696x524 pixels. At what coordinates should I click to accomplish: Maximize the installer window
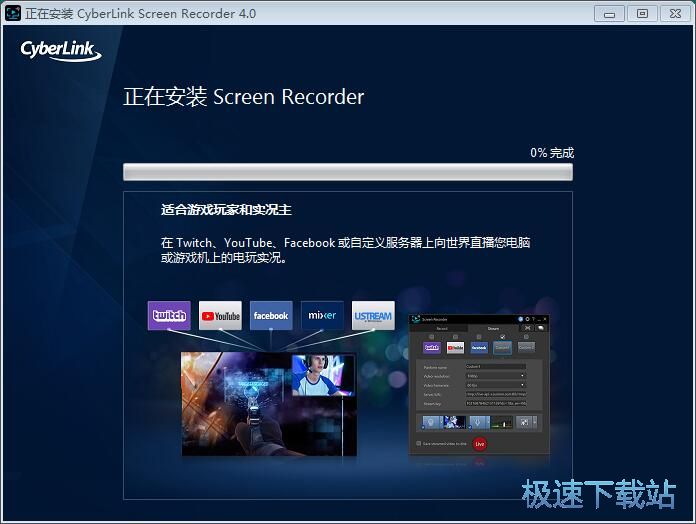coord(642,14)
